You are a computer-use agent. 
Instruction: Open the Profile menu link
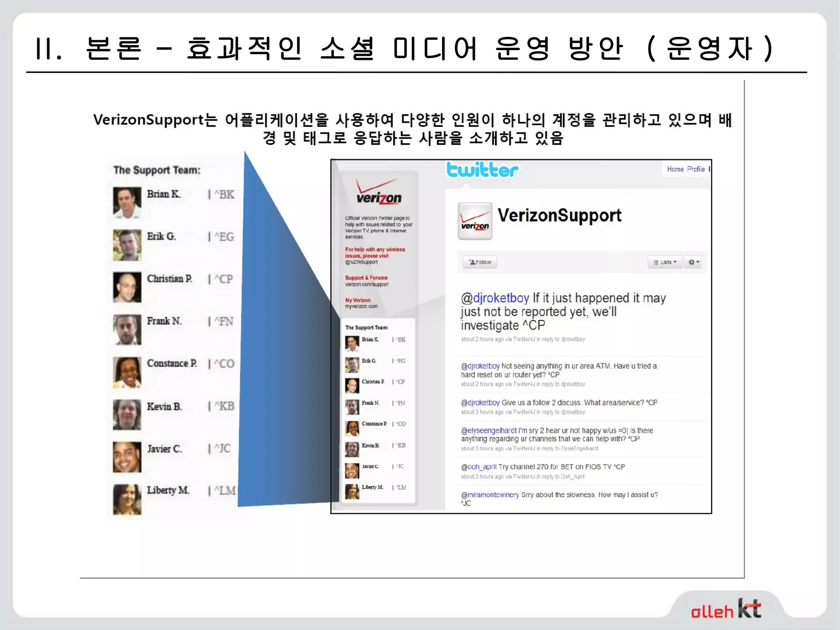696,169
